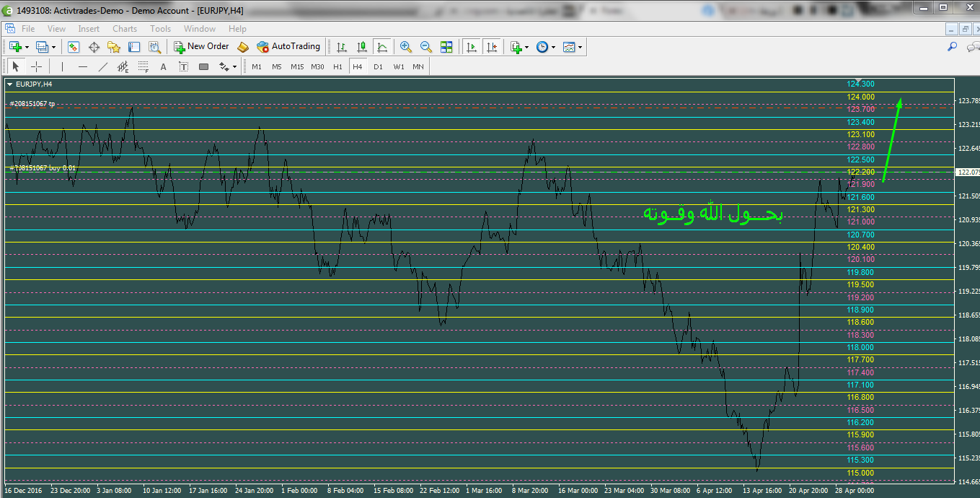Open the Tools menu
The height and width of the screenshot is (498, 980).
click(x=160, y=29)
